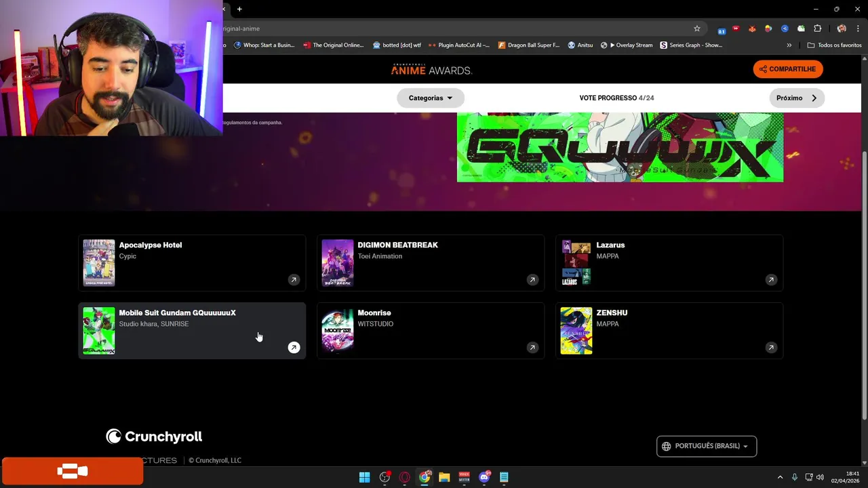Image resolution: width=868 pixels, height=488 pixels.
Task: Open the Whop bookmark
Action: 264,45
